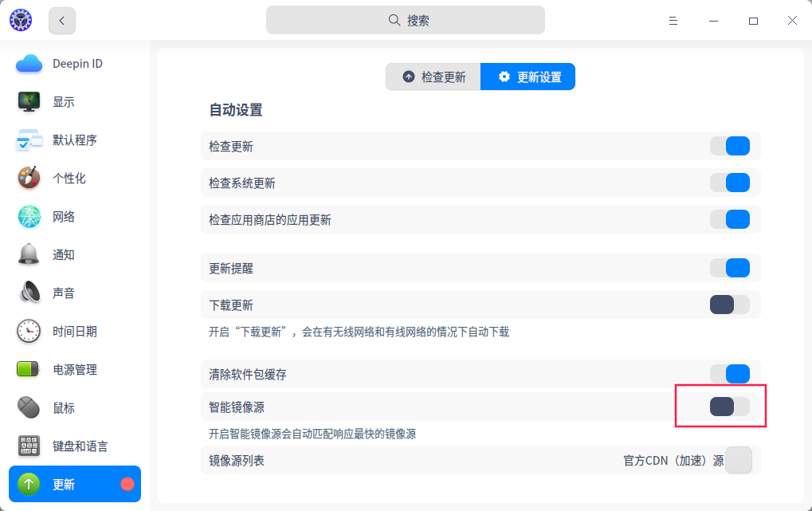Click the 开启智能镜像源 description text
Image resolution: width=812 pixels, height=511 pixels.
pos(312,434)
